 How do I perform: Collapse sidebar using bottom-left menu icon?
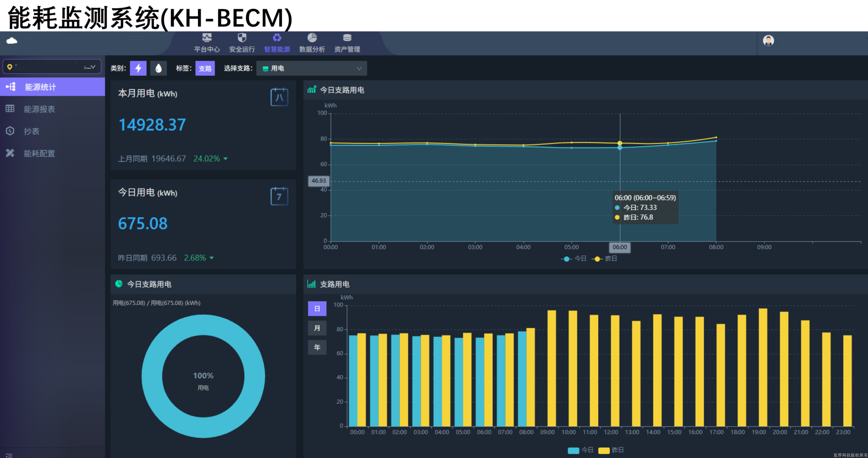(9, 455)
